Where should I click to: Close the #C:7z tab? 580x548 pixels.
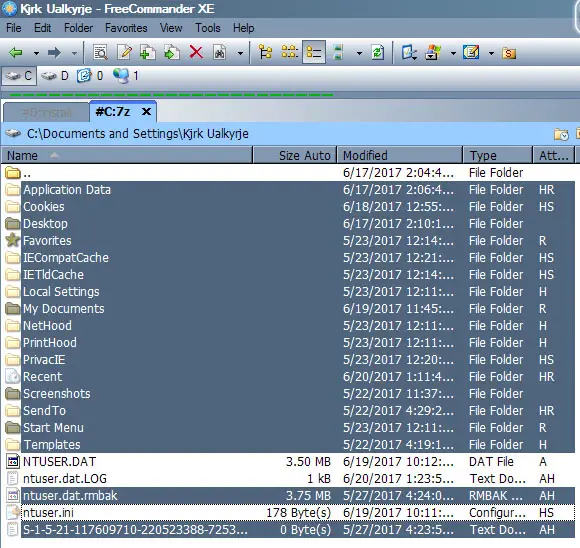pos(146,111)
